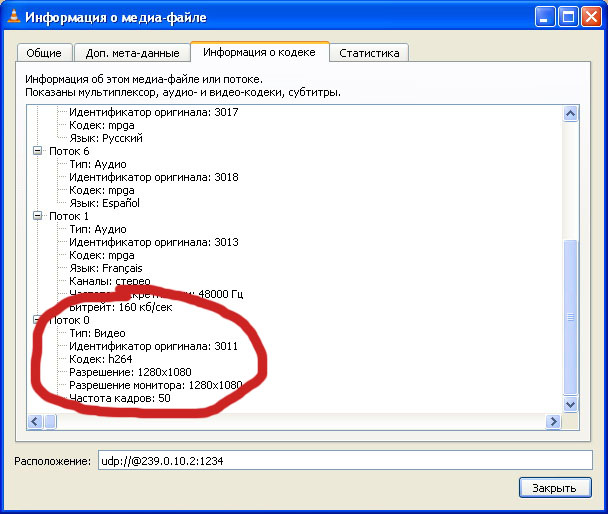Click the Закрыть button
608x514 pixels.
click(555, 488)
